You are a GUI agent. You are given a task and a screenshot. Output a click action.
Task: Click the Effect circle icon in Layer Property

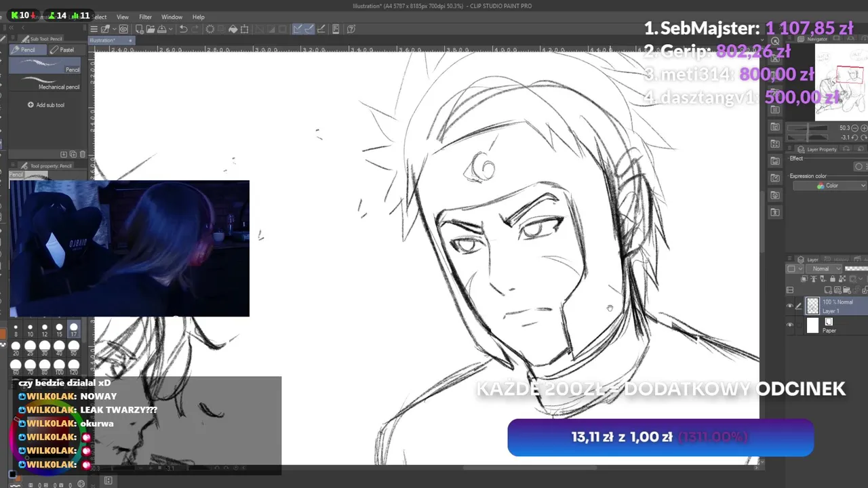click(x=859, y=167)
